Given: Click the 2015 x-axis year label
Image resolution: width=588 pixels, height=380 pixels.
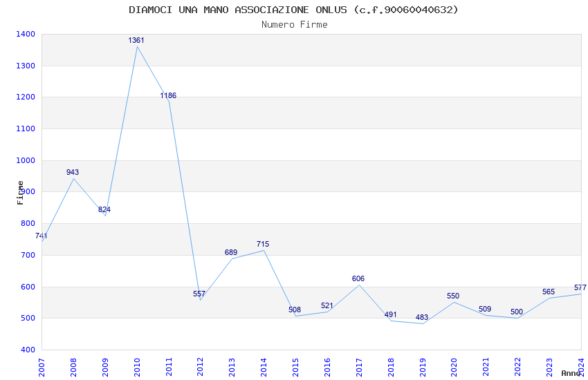Looking at the screenshot, I should click(x=295, y=368).
